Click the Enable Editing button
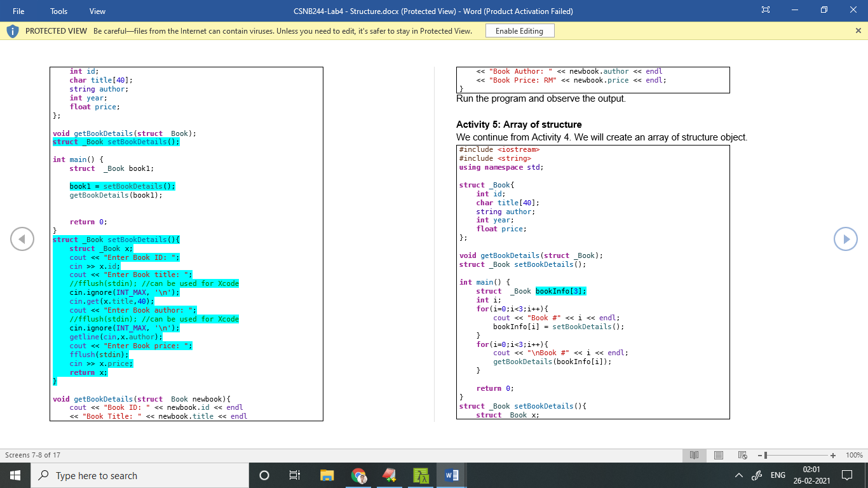This screenshot has width=868, height=488. 520,30
